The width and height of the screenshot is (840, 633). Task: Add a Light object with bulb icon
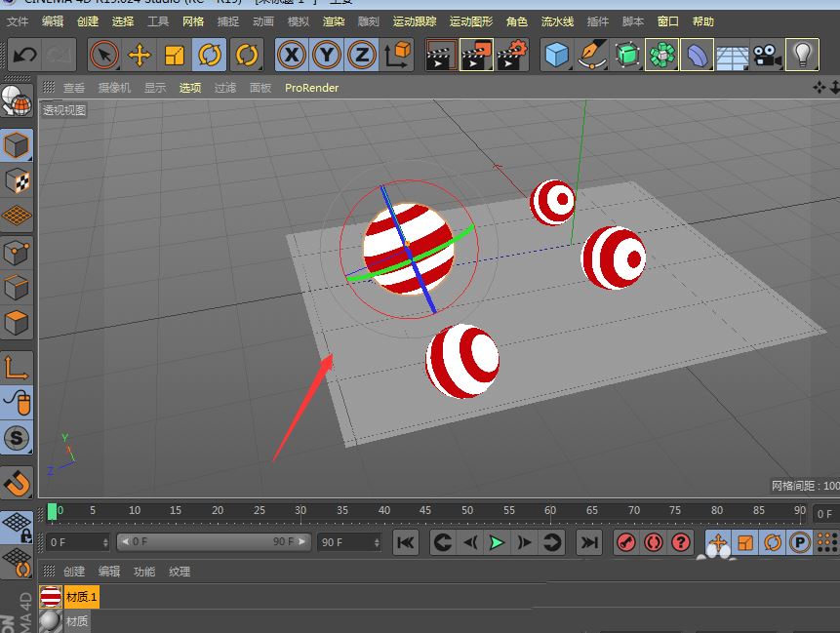point(802,56)
